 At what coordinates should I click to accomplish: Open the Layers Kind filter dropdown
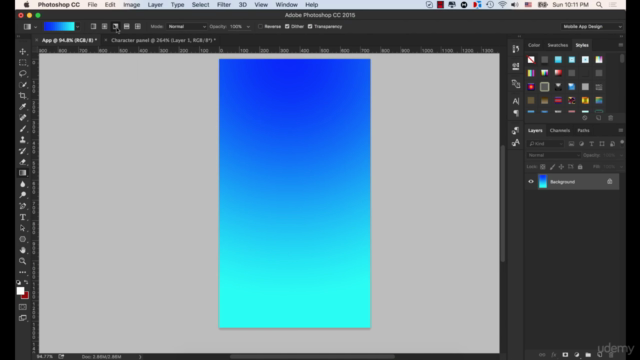546,144
